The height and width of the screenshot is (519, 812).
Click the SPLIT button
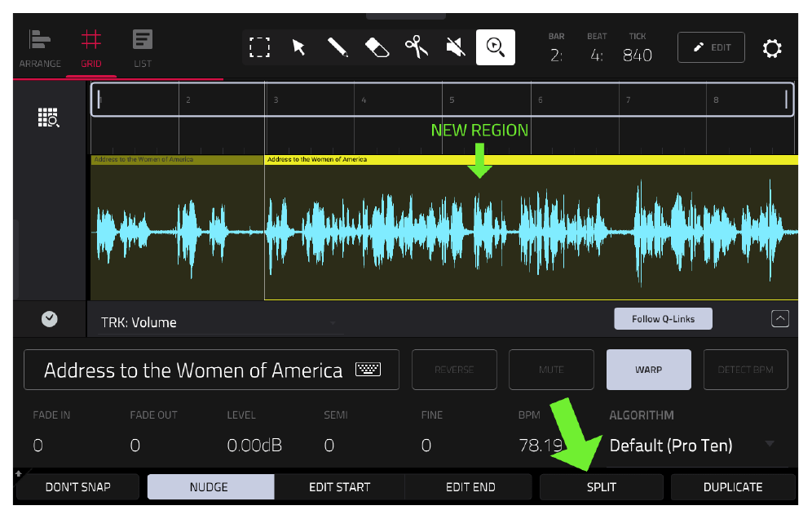601,487
